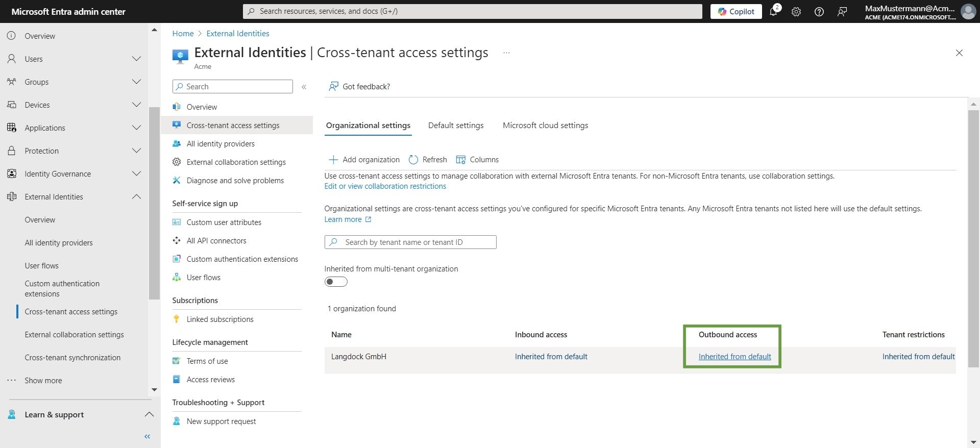The image size is (980, 448).
Task: Click the Overview info icon in left nav
Action: point(11,36)
